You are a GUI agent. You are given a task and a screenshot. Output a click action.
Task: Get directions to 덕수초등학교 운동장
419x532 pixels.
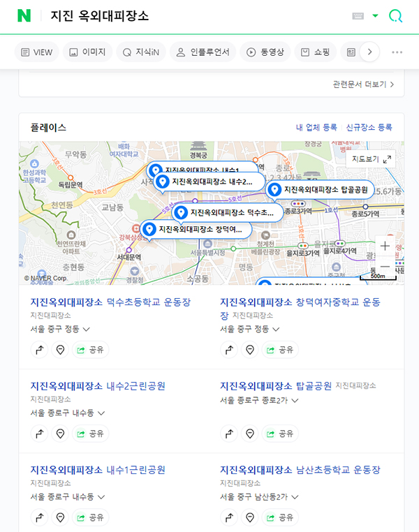point(40,350)
